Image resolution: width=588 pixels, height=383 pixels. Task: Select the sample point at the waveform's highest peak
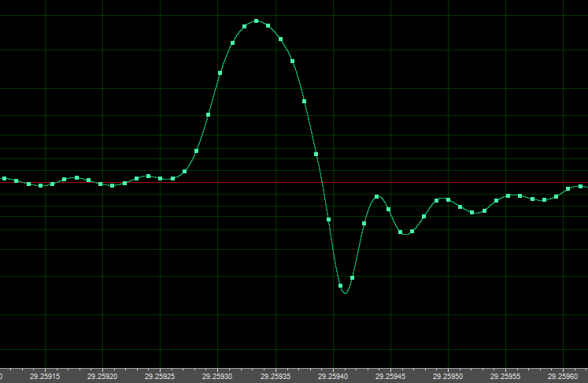pyautogui.click(x=257, y=21)
